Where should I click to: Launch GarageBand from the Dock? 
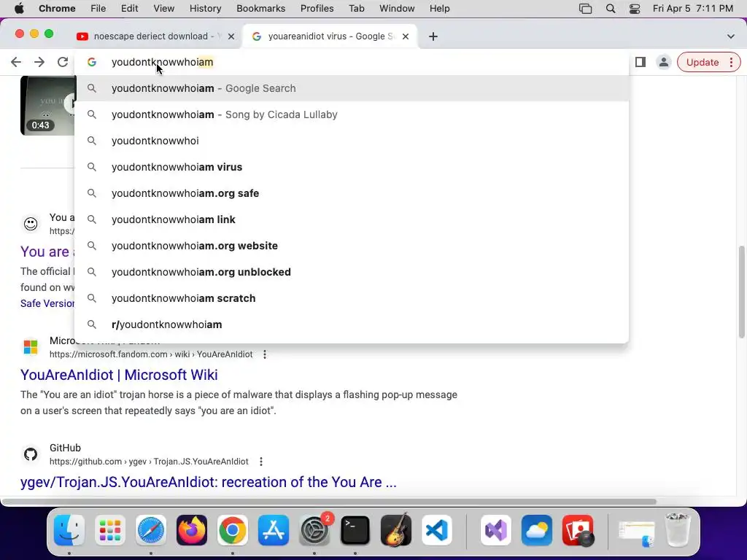click(396, 530)
